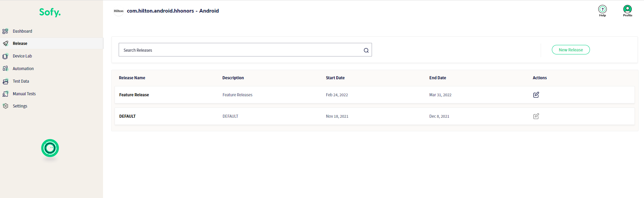The image size is (644, 198).
Task: Go to Dashboard menu item
Action: [x=22, y=31]
